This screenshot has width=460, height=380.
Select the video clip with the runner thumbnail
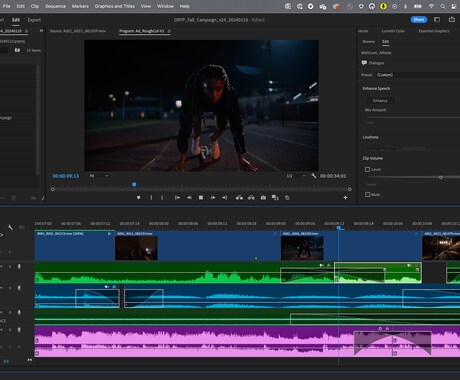[351, 246]
